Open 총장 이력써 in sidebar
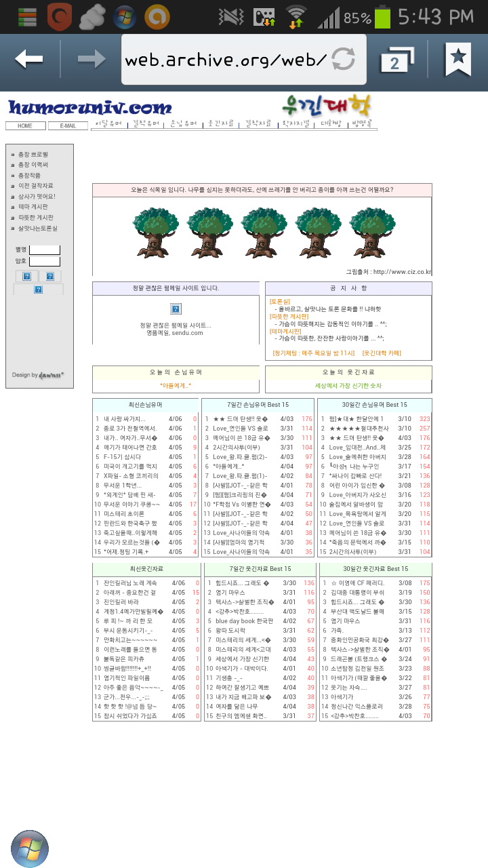This screenshot has width=488, height=868. tap(33, 165)
